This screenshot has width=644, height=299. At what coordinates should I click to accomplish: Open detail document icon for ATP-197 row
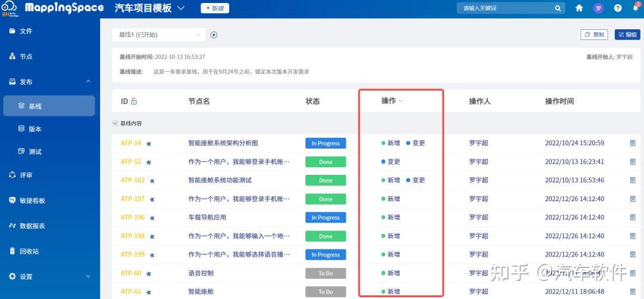click(x=633, y=199)
